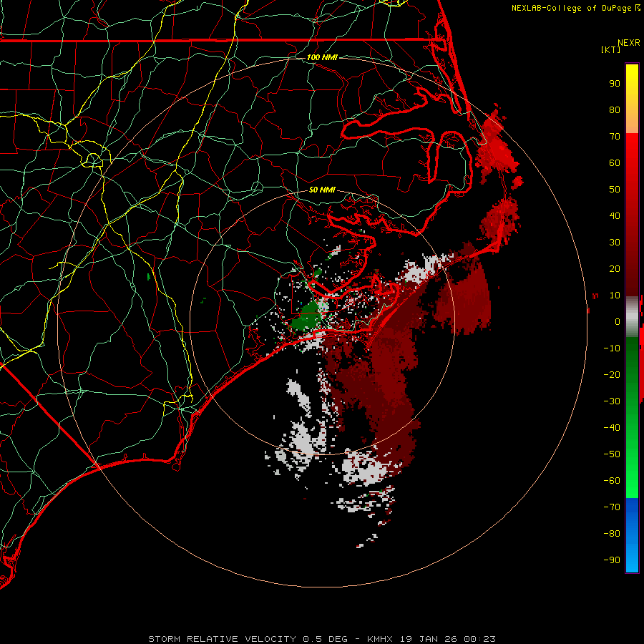Screen dimensions: 644x644
Task: Click the -90 value on velocity scale
Action: 612,560
